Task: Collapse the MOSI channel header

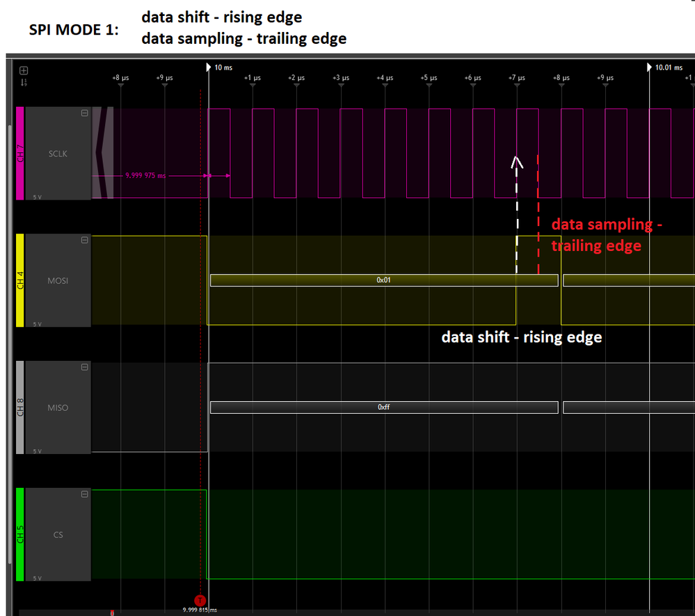Action: [x=84, y=239]
